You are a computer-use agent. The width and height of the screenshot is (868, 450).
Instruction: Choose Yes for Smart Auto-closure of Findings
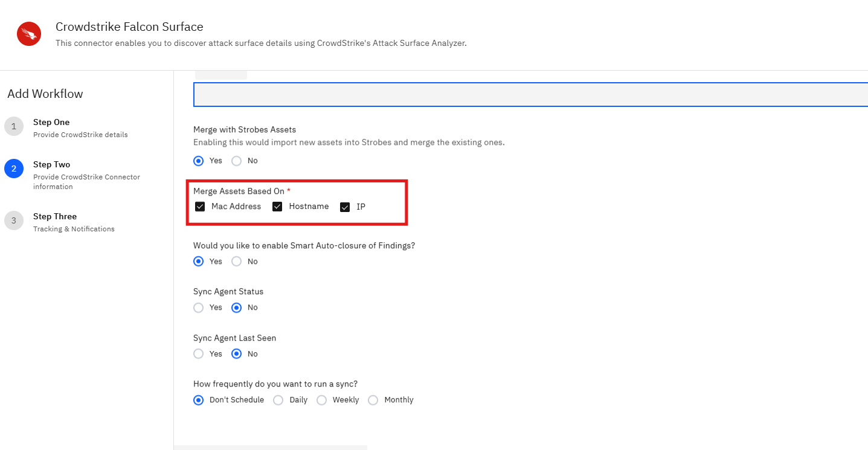(x=199, y=262)
